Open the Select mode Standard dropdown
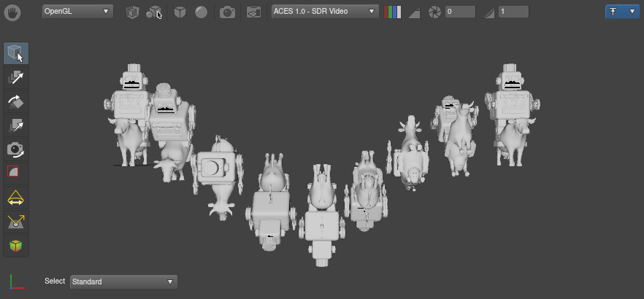The width and height of the screenshot is (644, 299). click(x=123, y=281)
